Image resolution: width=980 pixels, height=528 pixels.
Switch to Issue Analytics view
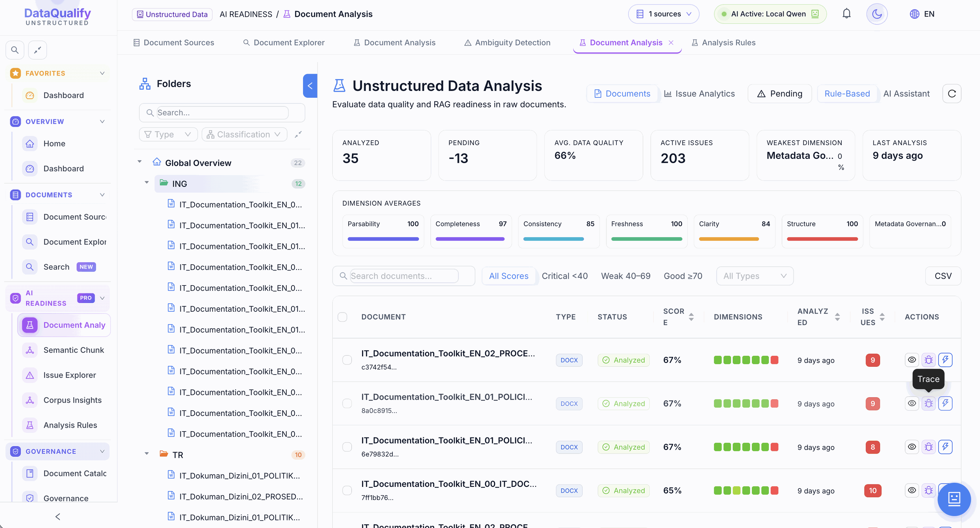[x=699, y=94]
